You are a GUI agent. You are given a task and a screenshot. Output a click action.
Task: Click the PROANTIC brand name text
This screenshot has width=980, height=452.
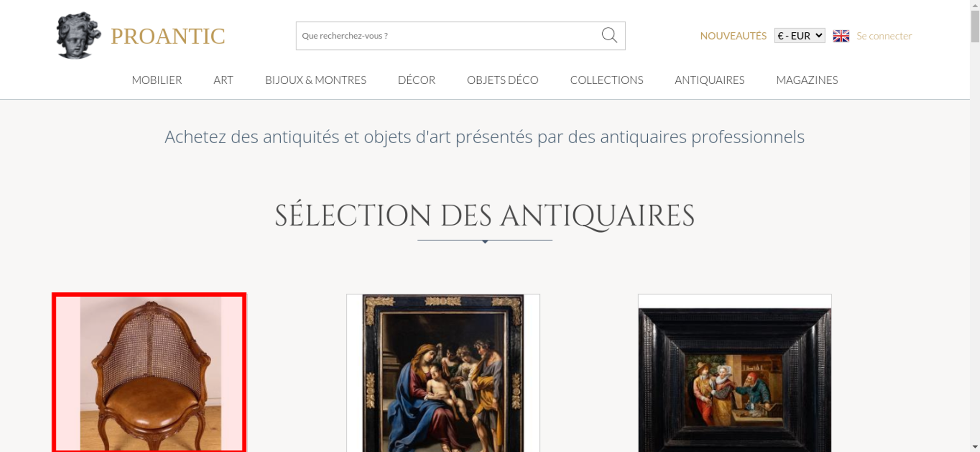tap(168, 36)
